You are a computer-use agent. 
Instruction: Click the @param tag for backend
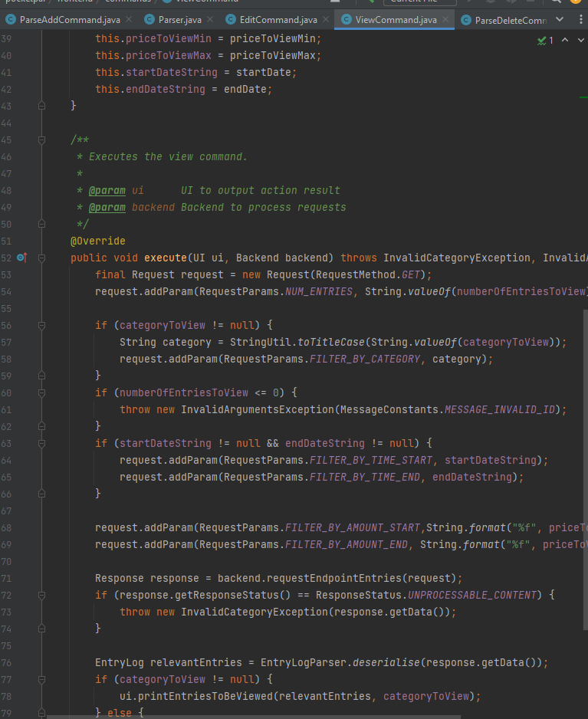click(107, 207)
